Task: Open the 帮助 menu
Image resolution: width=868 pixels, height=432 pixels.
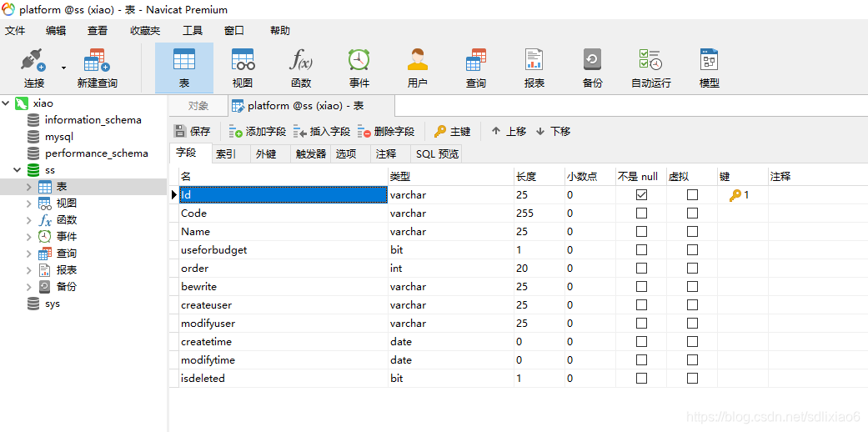Action: [x=280, y=31]
